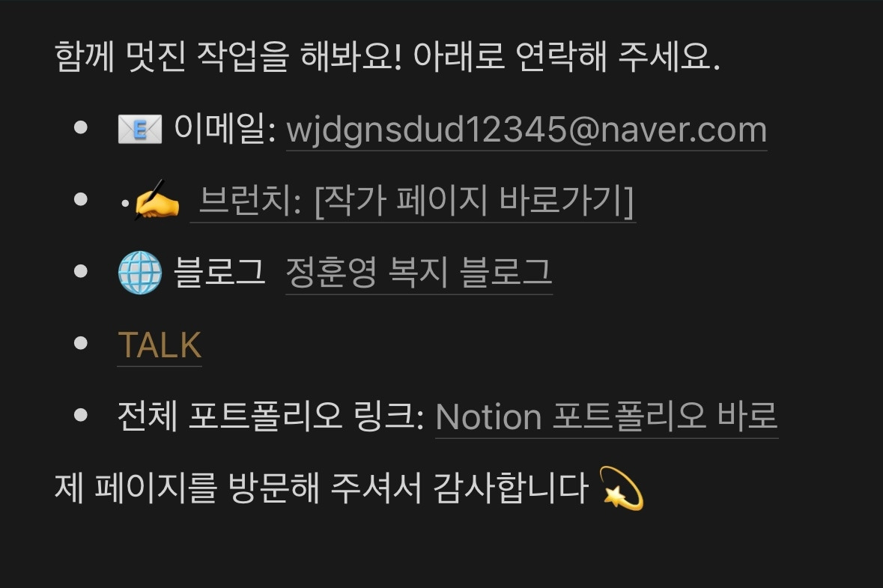
Task: Visit the 정훈영 복지 블로그 link
Action: tap(419, 273)
